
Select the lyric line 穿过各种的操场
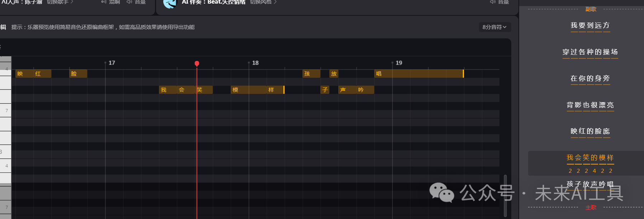pyautogui.click(x=590, y=52)
